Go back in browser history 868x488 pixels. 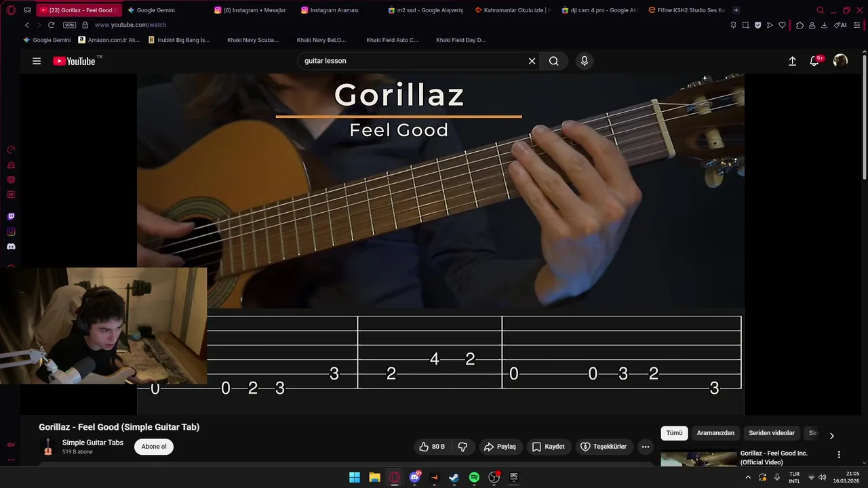pyautogui.click(x=27, y=25)
